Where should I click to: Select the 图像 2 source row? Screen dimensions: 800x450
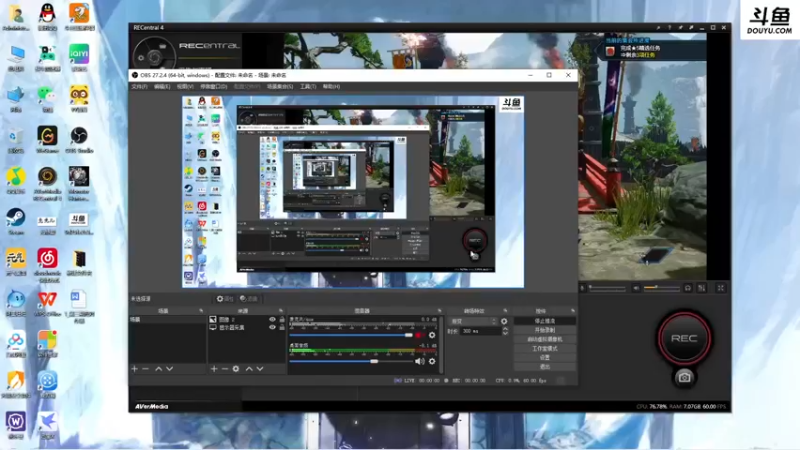pyautogui.click(x=247, y=319)
